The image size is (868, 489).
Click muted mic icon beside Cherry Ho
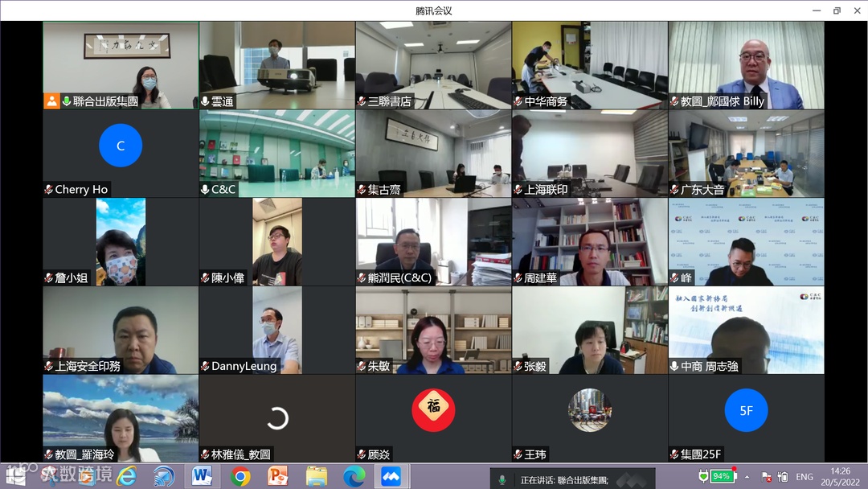[x=49, y=189]
